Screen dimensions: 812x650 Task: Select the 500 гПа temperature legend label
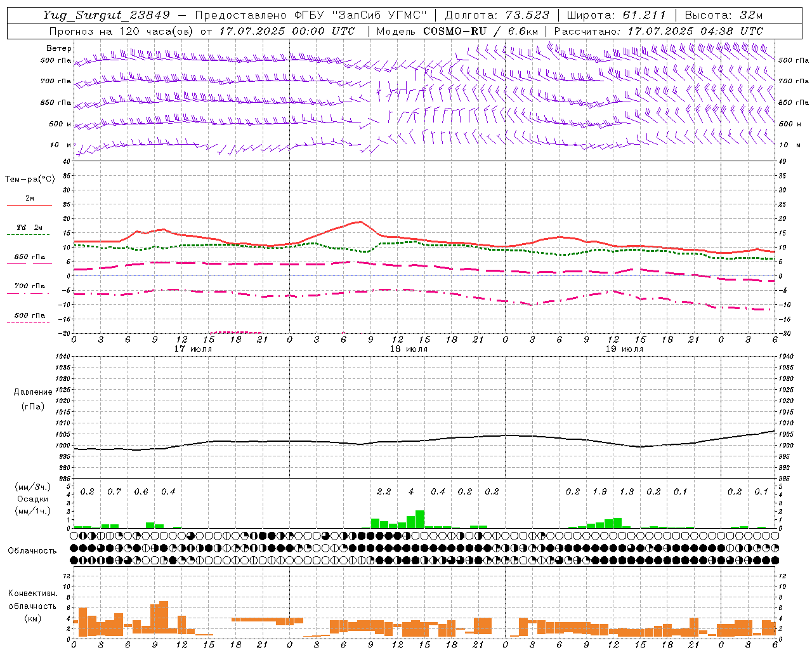pyautogui.click(x=30, y=315)
